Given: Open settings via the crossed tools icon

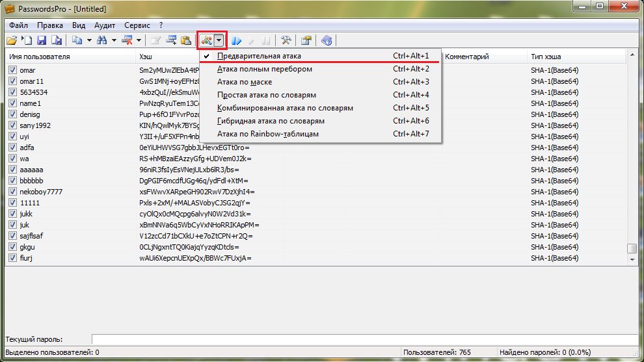Looking at the screenshot, I should click(286, 41).
